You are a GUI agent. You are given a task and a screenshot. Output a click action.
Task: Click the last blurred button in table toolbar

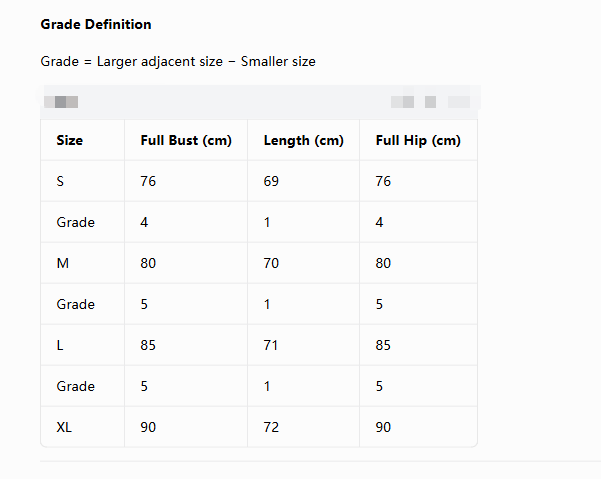point(459,102)
